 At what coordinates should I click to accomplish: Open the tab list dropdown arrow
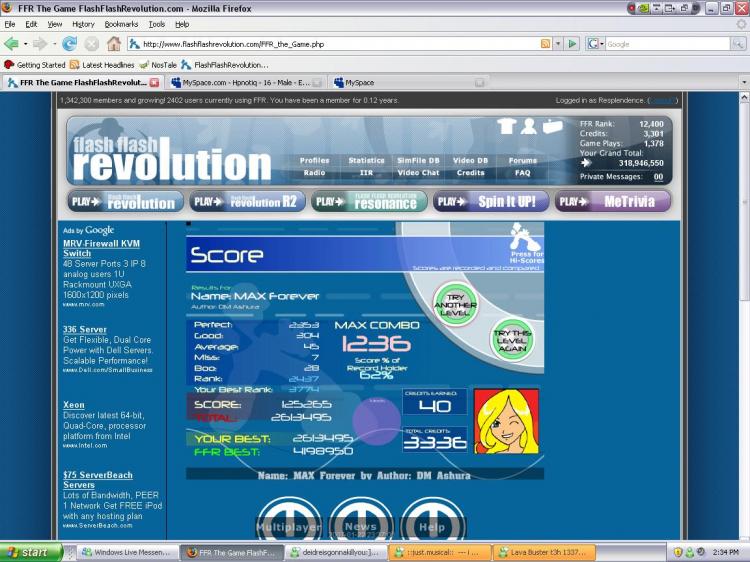click(x=743, y=83)
